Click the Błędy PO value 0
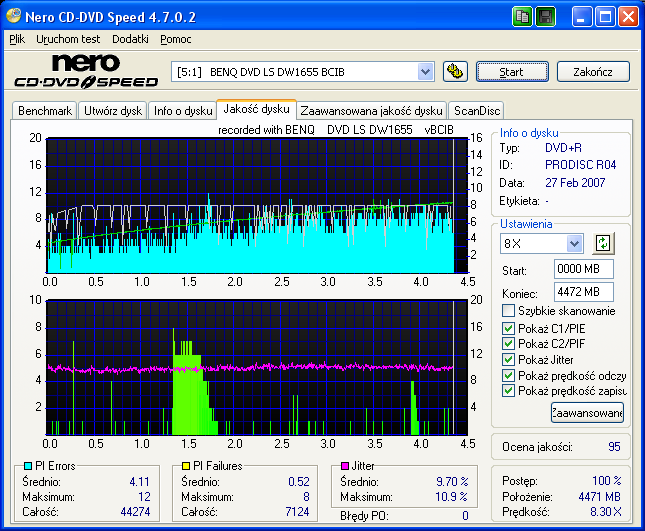 (x=465, y=515)
